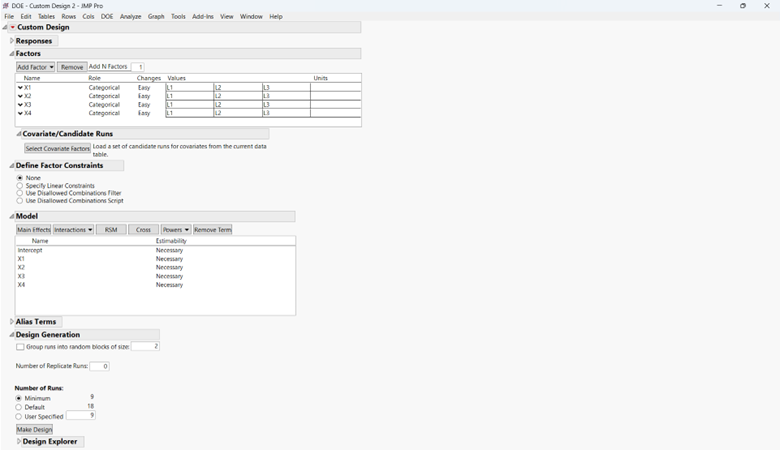Enable group runs into random blocks
Image resolution: width=780 pixels, height=450 pixels.
point(20,347)
